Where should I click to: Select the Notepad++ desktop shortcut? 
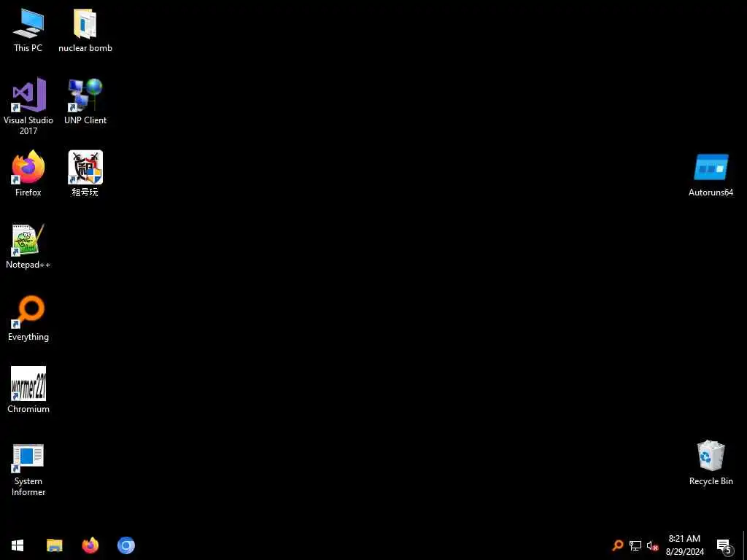tap(28, 246)
